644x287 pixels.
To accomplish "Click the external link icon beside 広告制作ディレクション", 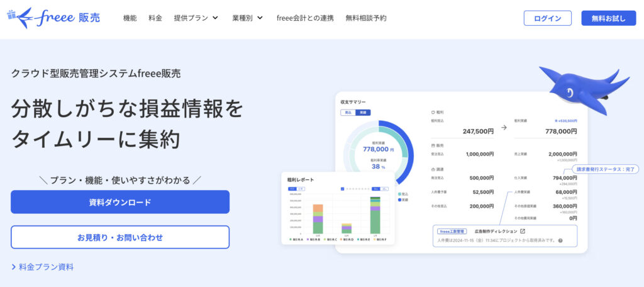I will pyautogui.click(x=523, y=232).
